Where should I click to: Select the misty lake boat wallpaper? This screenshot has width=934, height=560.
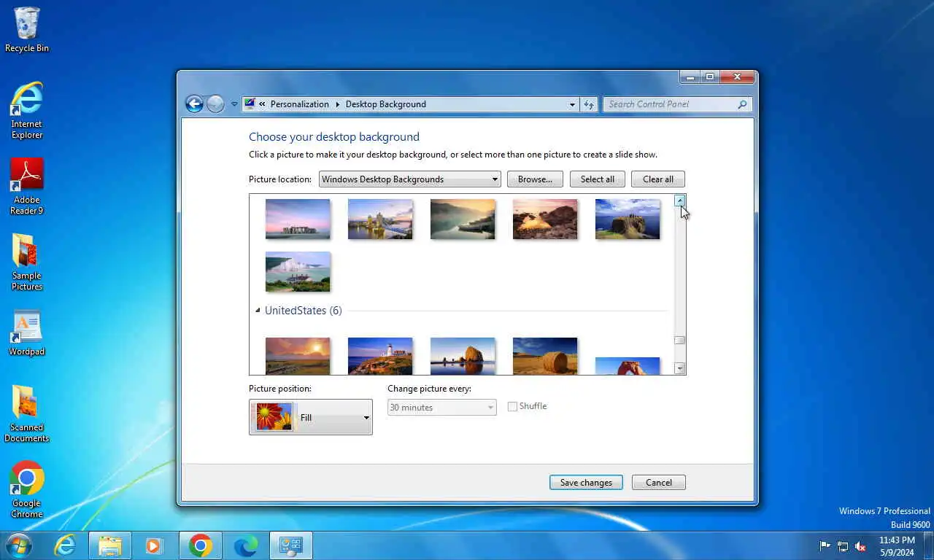point(463,219)
